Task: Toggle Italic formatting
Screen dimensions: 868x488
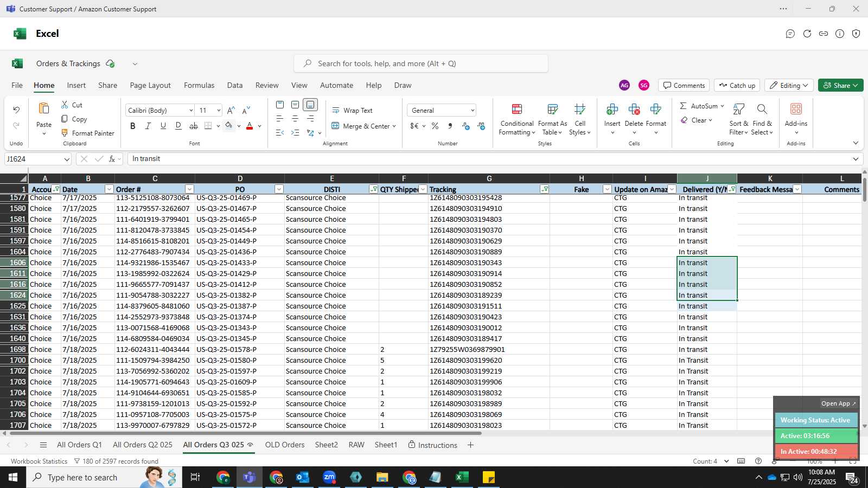Action: [148, 126]
